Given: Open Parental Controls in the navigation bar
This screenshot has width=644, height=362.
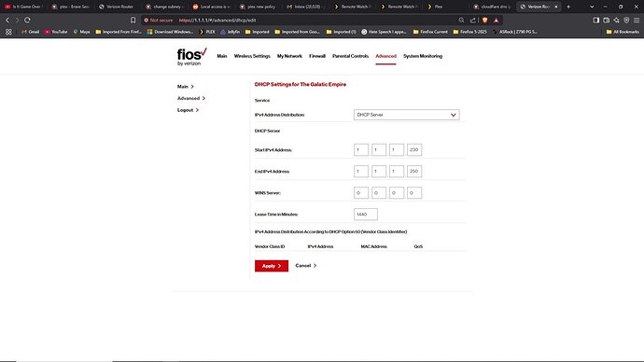Looking at the screenshot, I should pos(350,56).
